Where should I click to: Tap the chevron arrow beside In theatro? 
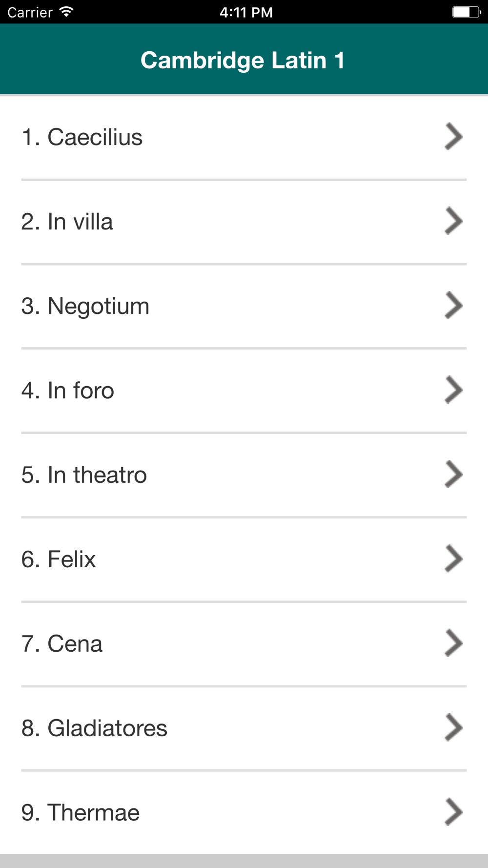click(453, 475)
